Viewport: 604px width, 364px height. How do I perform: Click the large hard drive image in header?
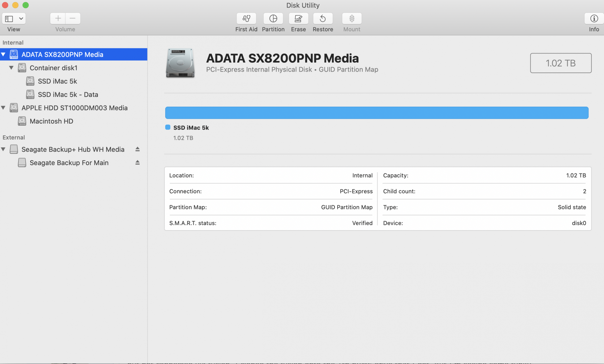[180, 63]
